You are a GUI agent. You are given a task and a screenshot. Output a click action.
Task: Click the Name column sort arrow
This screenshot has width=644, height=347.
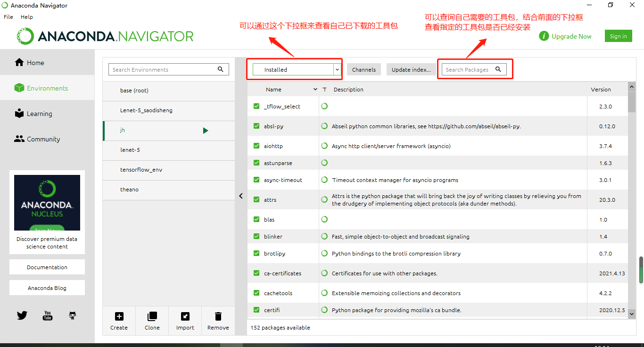click(315, 89)
